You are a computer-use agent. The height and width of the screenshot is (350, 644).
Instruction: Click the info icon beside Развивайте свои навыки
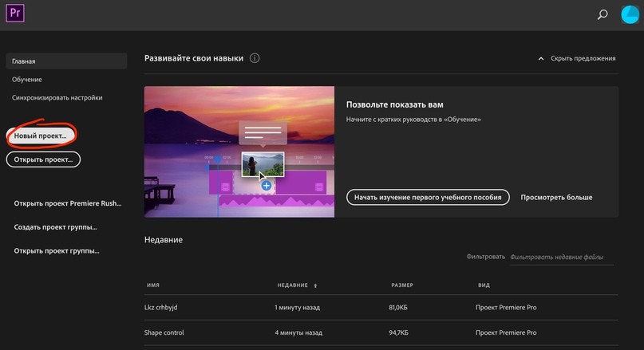click(255, 58)
